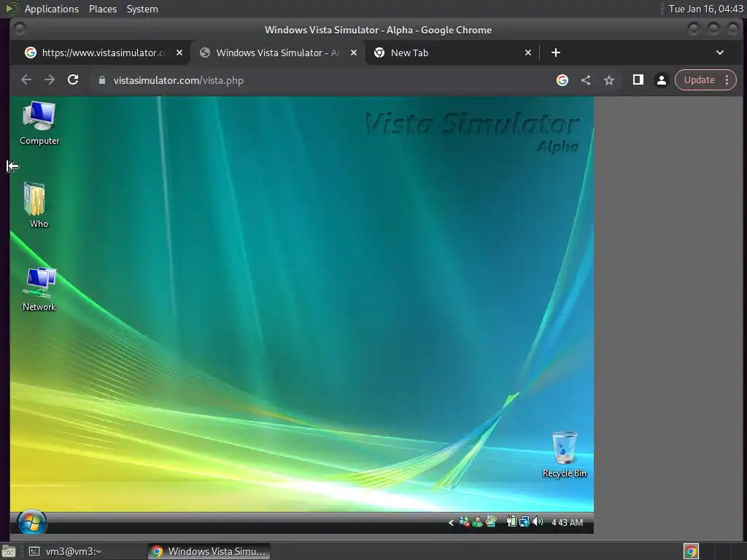Click the Chrome icon in bottom-right panel
Screen dimensions: 747x560
(691, 551)
